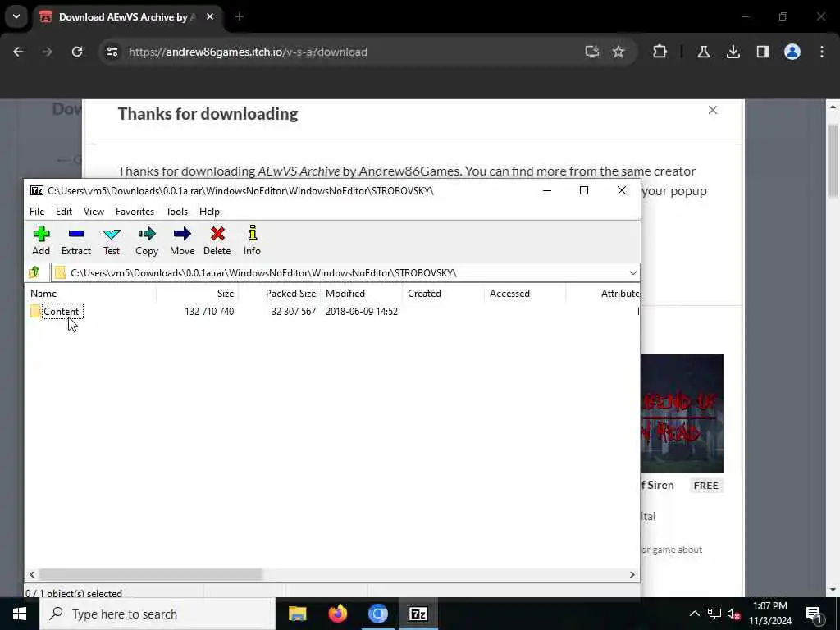Close the Thanks for downloading popup
Screen dimensions: 840x630
(713, 110)
